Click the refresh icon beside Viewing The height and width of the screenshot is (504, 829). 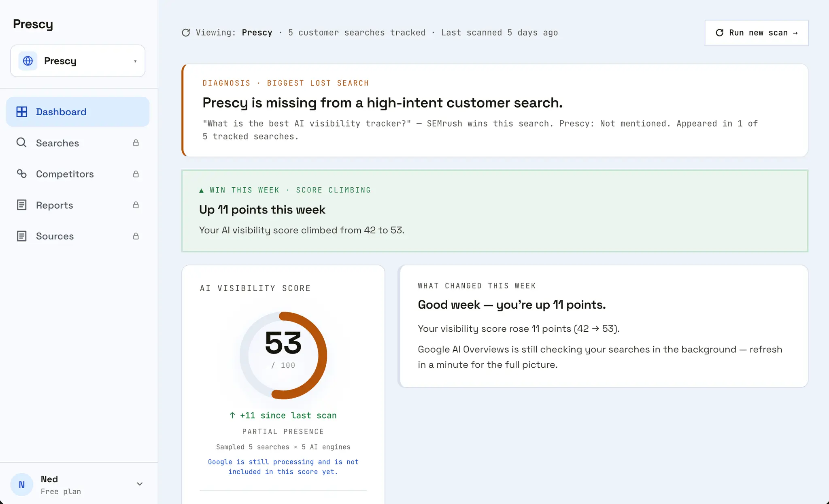pyautogui.click(x=186, y=33)
